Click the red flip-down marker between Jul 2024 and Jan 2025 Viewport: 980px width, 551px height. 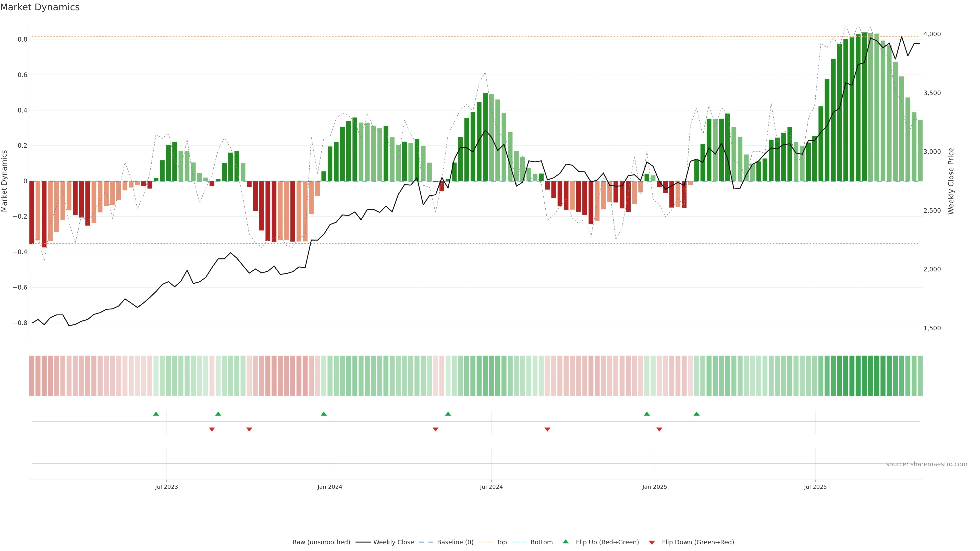tap(547, 429)
